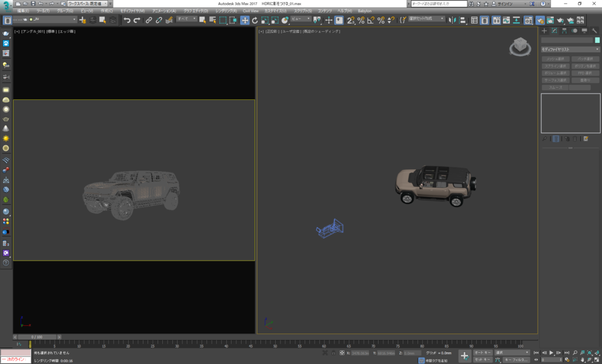Image resolution: width=602 pixels, height=364 pixels.
Task: Open the Modify panel tab icon
Action: pos(554,31)
